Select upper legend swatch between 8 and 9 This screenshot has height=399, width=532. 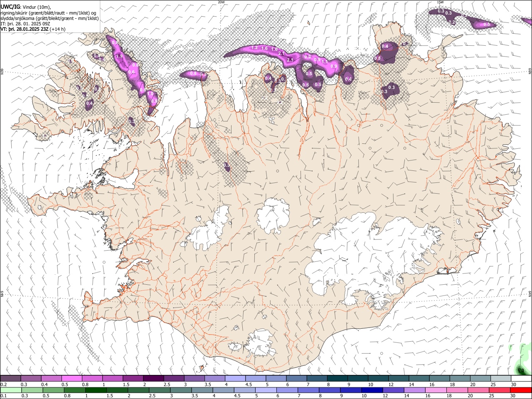pos(337,379)
